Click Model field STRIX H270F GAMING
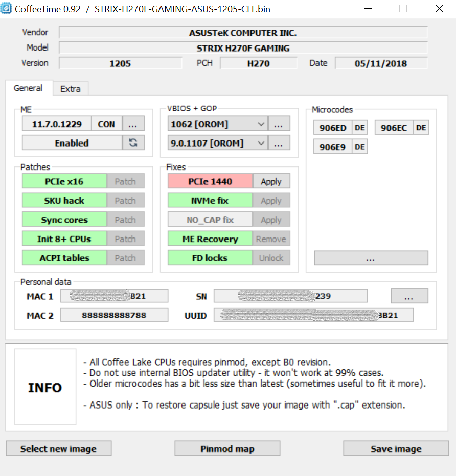 [243, 48]
